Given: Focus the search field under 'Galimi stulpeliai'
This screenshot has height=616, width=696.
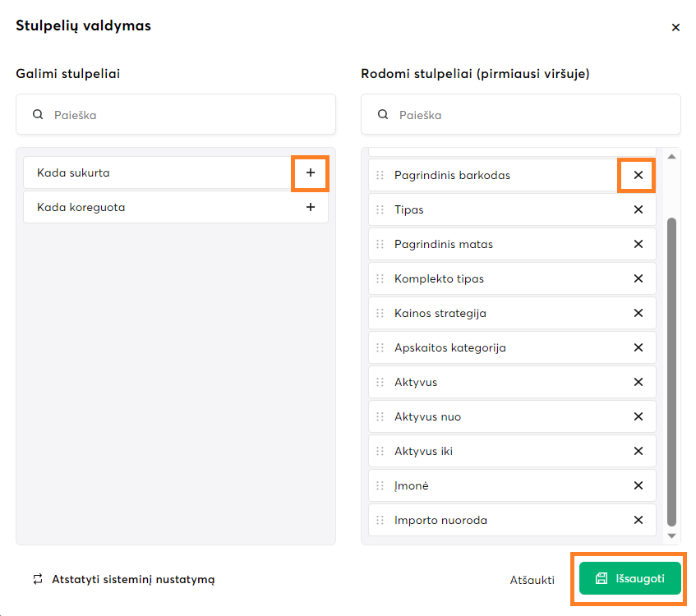Looking at the screenshot, I should 185,115.
